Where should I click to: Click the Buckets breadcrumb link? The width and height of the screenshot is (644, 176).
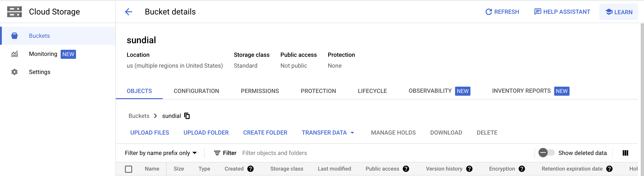click(139, 116)
